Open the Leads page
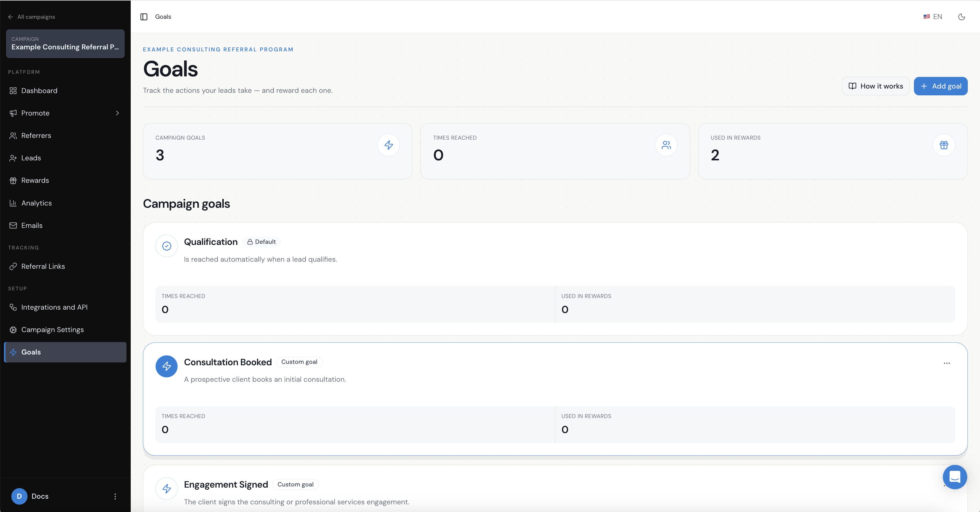The image size is (980, 512). coord(65,158)
